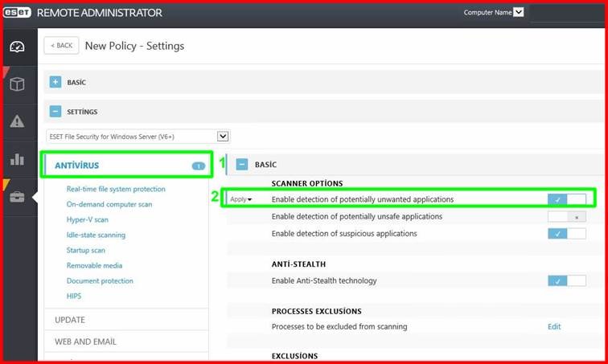Collapse the Antivirus BASİC subsection
Viewport: 608px width, 364px height.
coord(242,165)
